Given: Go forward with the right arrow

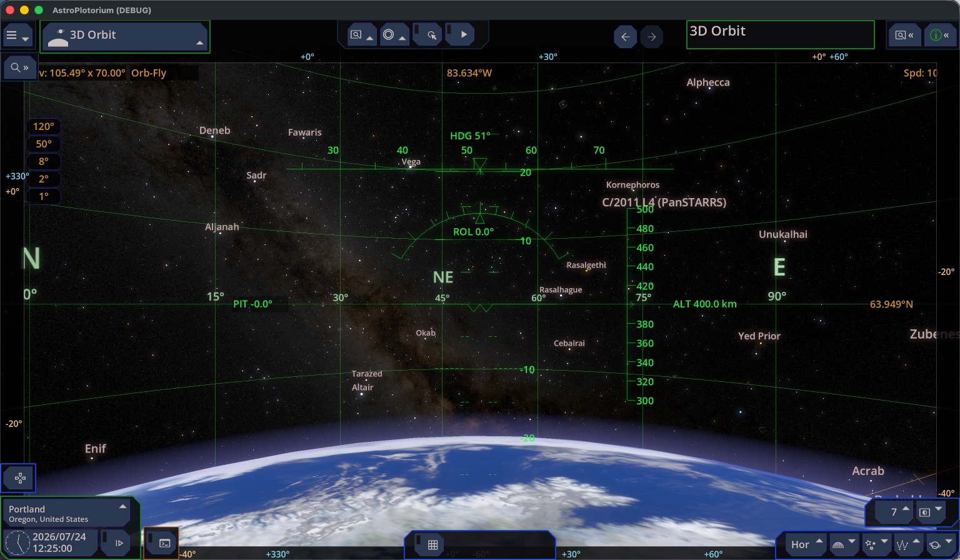Looking at the screenshot, I should (x=652, y=37).
